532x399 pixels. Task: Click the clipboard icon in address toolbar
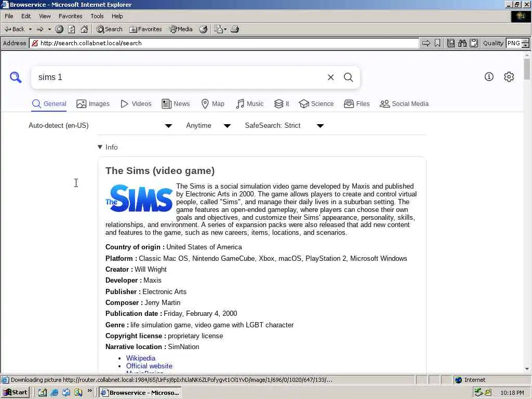(474, 43)
